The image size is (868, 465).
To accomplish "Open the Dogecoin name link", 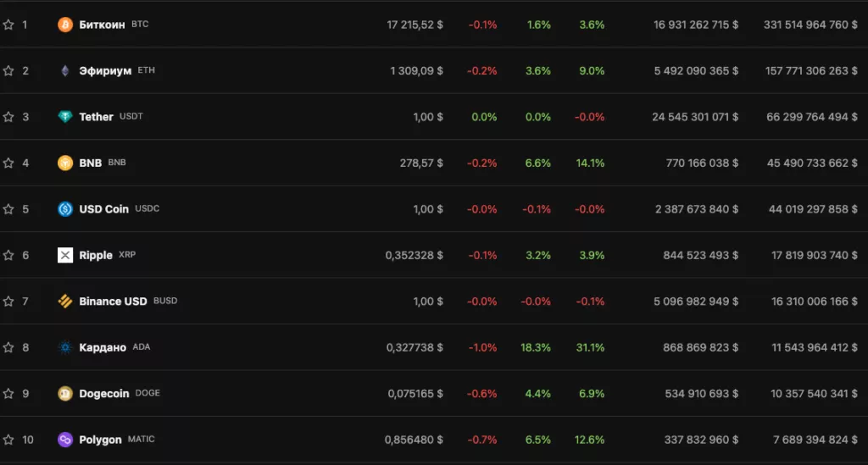I will click(104, 394).
